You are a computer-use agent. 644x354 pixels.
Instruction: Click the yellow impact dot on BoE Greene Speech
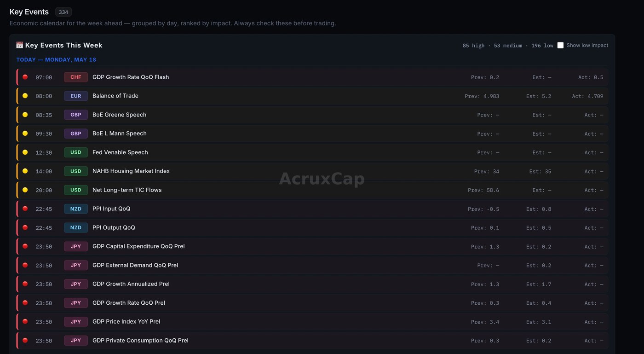tap(25, 115)
